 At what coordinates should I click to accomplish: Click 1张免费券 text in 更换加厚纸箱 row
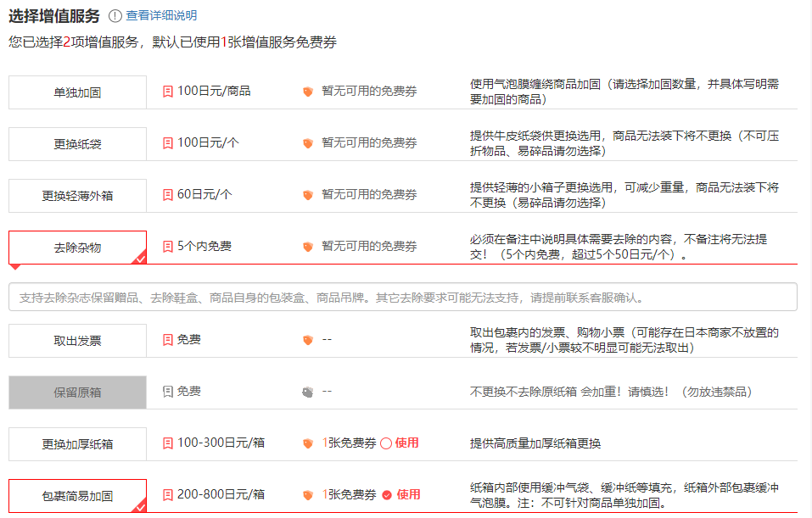pos(349,443)
